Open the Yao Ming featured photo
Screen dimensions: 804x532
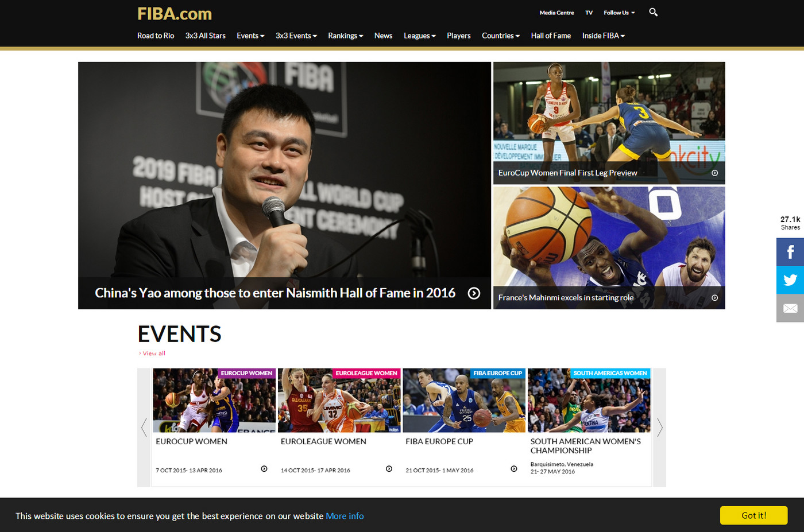284,169
